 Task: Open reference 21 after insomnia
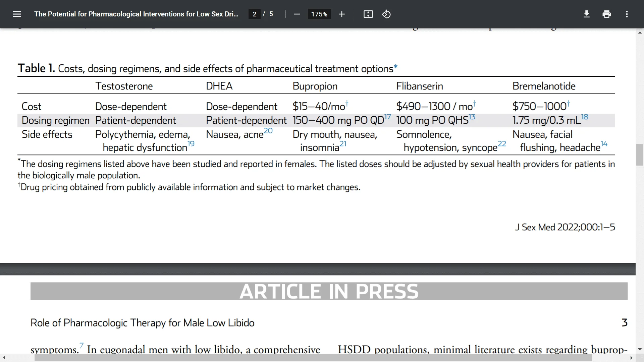[x=343, y=144]
